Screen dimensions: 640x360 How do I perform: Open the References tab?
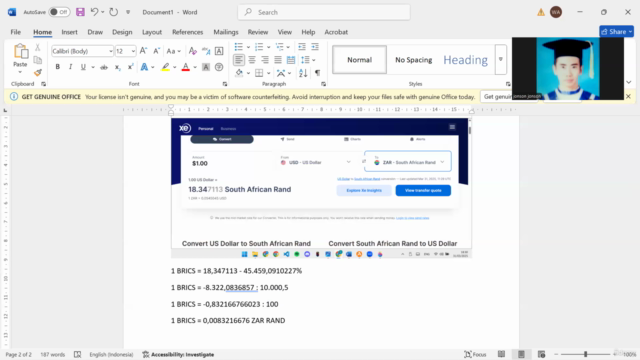(x=187, y=32)
